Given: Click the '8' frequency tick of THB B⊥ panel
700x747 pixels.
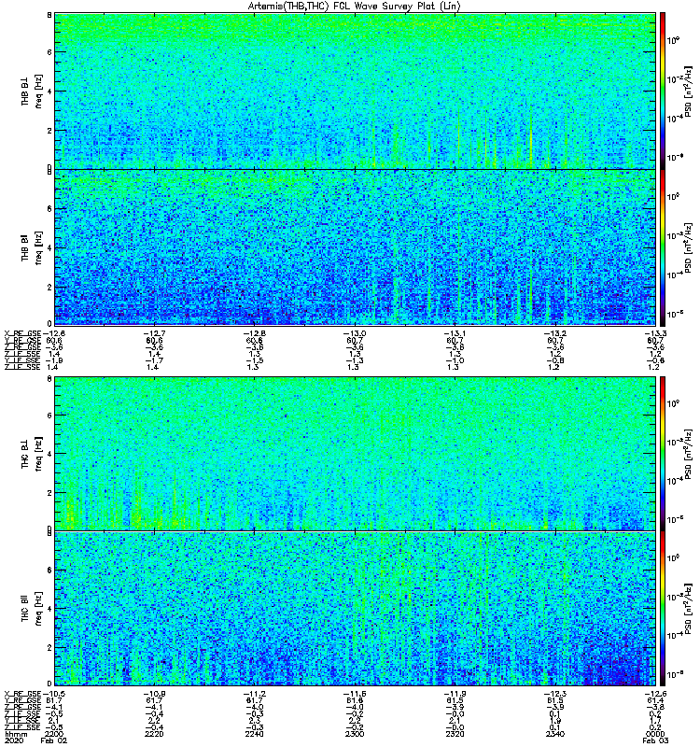Looking at the screenshot, I should 49,15.
